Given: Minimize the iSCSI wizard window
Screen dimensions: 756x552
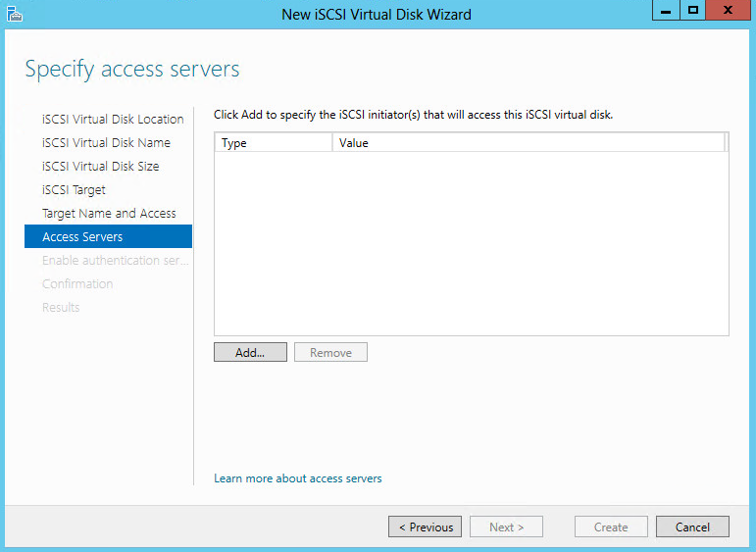Looking at the screenshot, I should (x=664, y=11).
